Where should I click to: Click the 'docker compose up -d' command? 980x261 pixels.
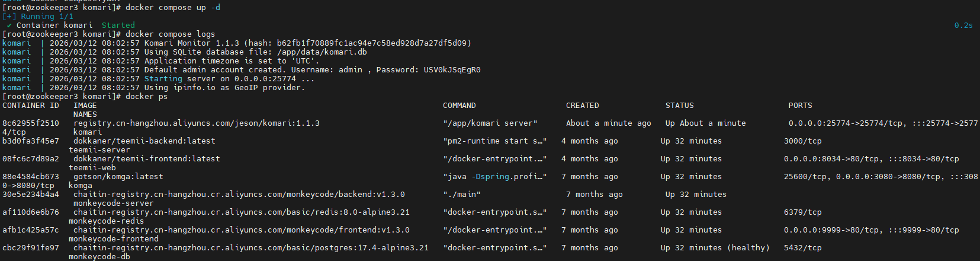(x=172, y=8)
